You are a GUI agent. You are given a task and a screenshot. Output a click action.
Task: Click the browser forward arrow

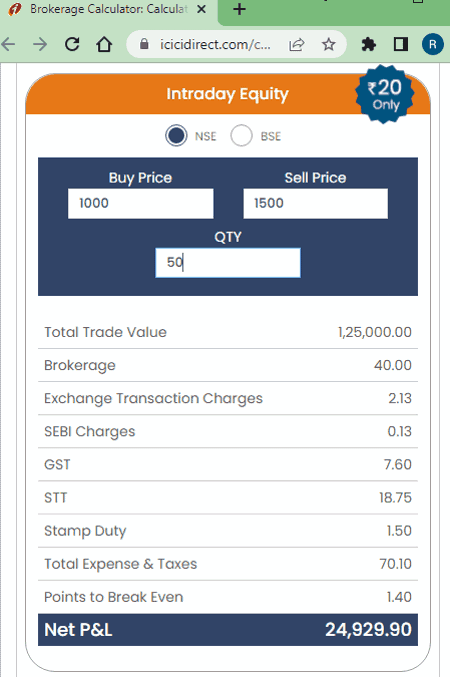(x=40, y=44)
